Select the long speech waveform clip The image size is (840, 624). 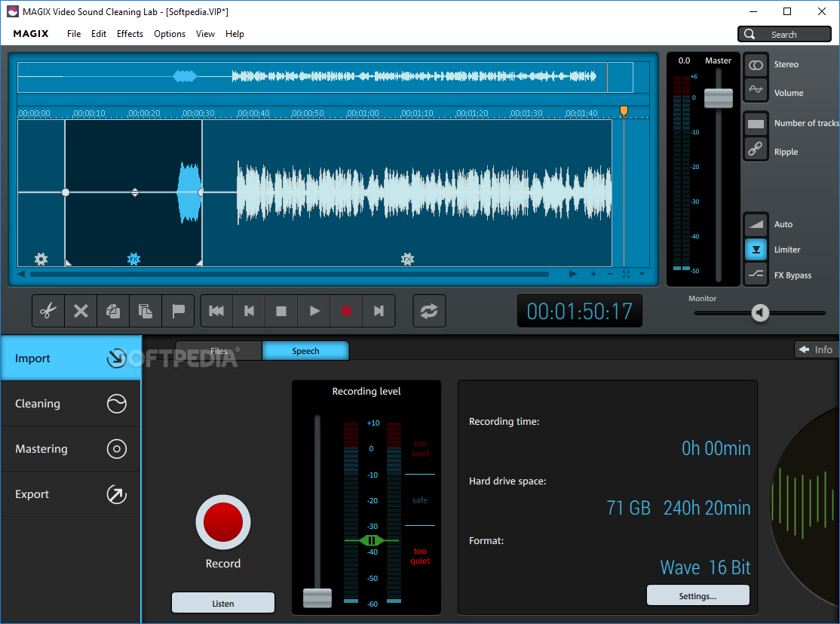pyautogui.click(x=407, y=193)
